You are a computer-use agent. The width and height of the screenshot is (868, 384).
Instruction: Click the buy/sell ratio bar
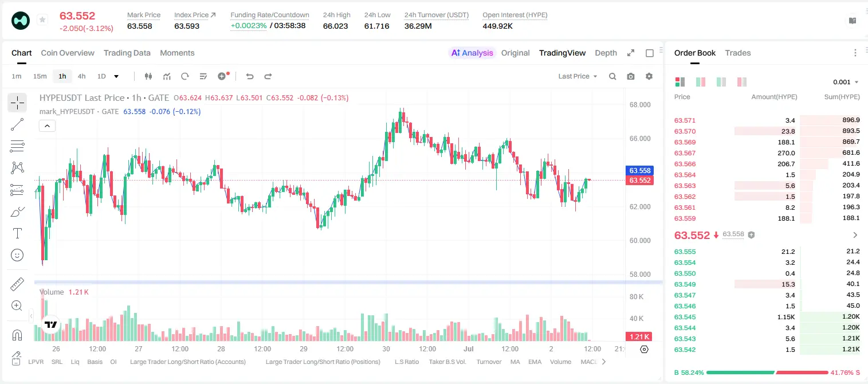pos(767,373)
